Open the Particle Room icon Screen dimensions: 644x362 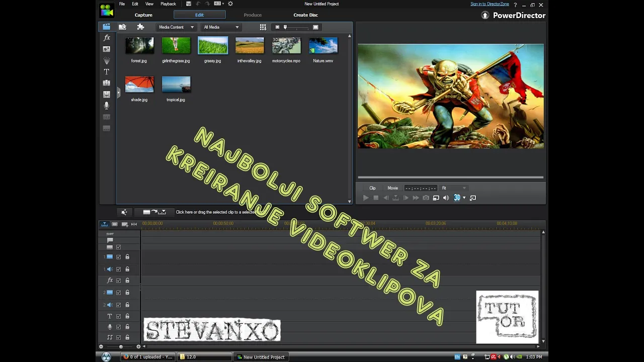[107, 60]
